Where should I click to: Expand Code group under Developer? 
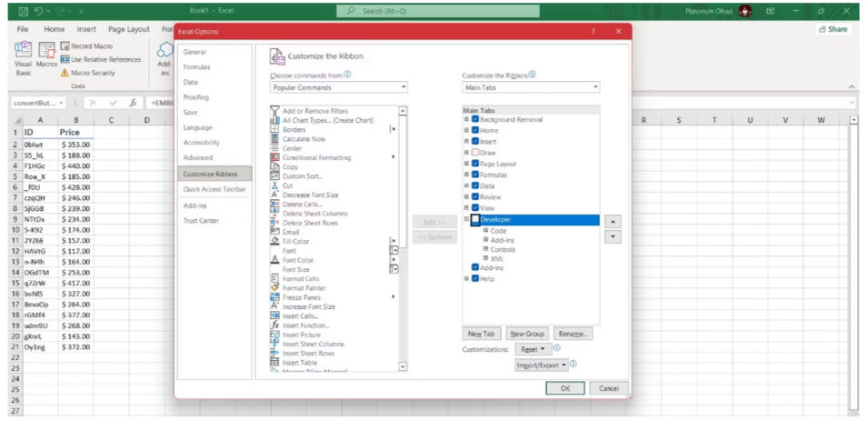tap(485, 231)
